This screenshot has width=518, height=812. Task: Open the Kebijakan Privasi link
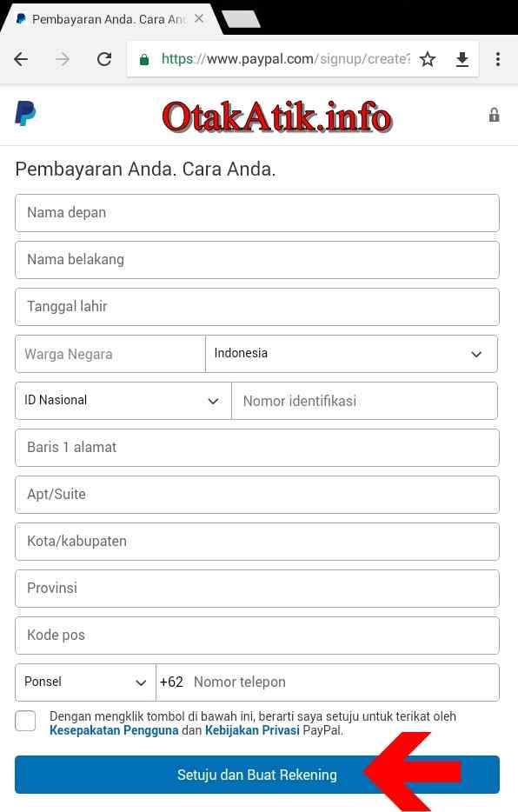(x=252, y=730)
